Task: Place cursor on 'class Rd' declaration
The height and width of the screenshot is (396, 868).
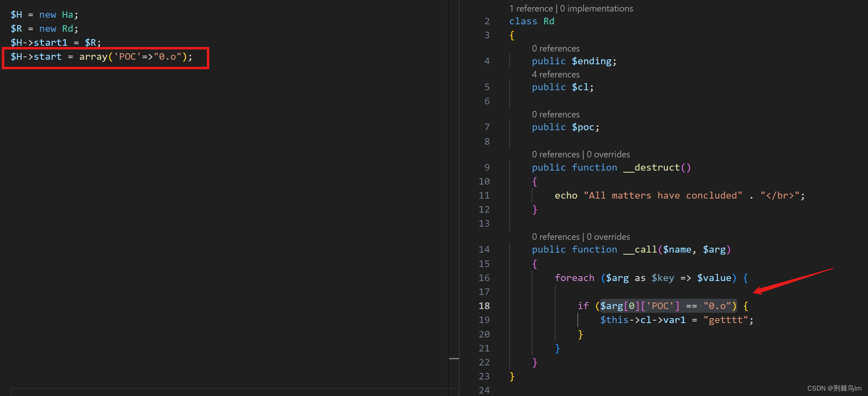Action: pos(532,21)
